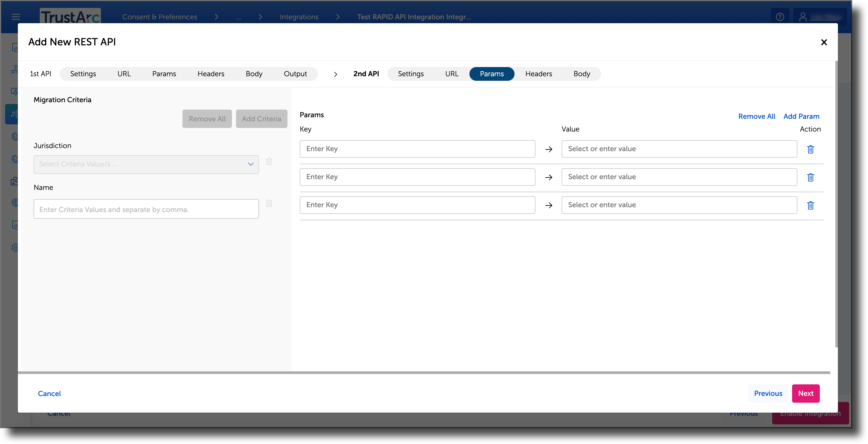Click the first row arrow icon

(x=549, y=149)
